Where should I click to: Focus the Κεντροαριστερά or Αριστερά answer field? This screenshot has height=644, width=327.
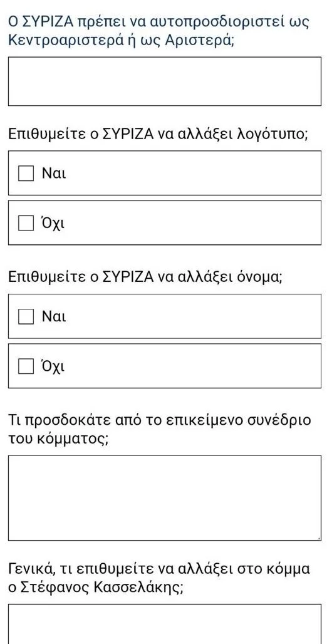164,81
